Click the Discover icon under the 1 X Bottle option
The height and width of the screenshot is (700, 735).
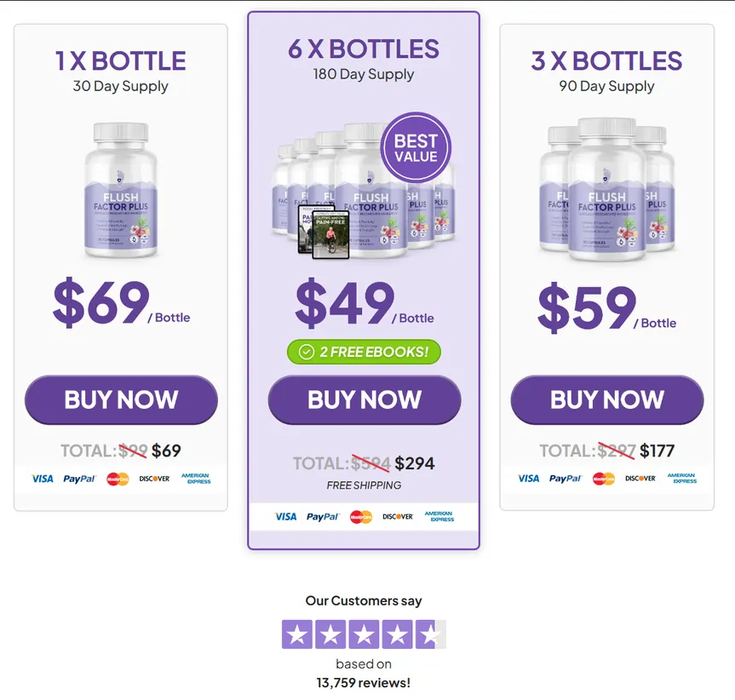click(x=154, y=479)
